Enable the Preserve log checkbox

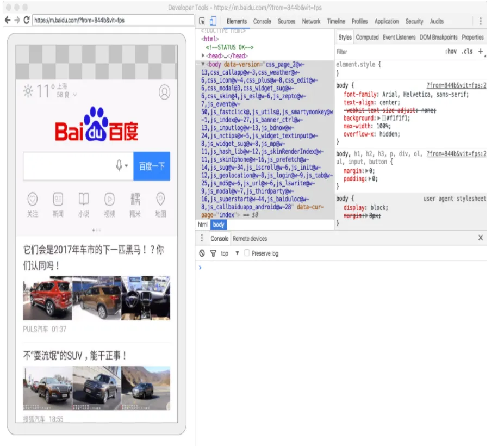[x=247, y=253]
